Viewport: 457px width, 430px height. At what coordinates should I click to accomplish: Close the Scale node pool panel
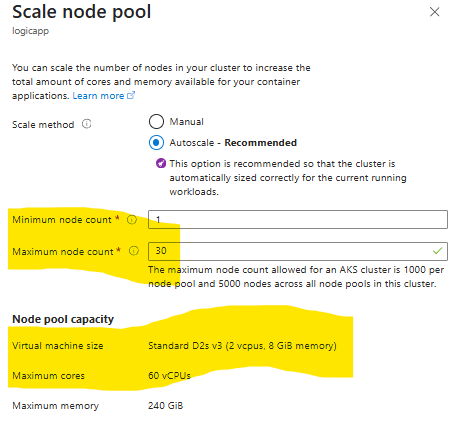tap(434, 12)
